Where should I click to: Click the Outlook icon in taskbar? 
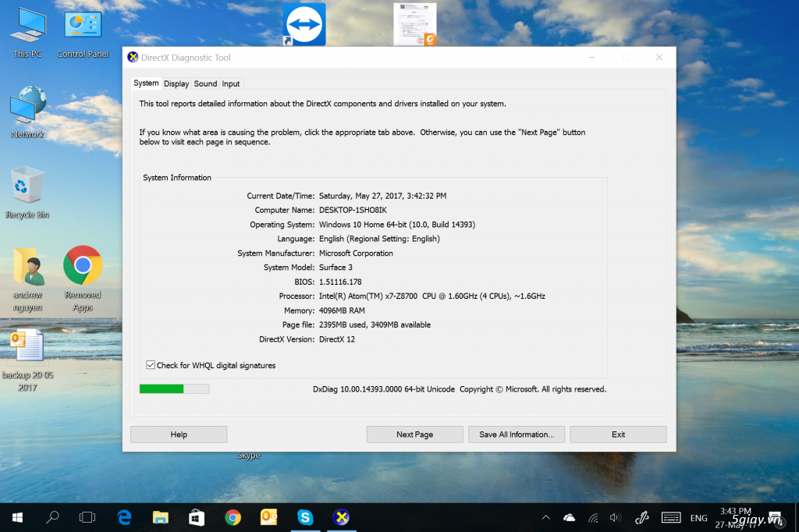(x=268, y=516)
